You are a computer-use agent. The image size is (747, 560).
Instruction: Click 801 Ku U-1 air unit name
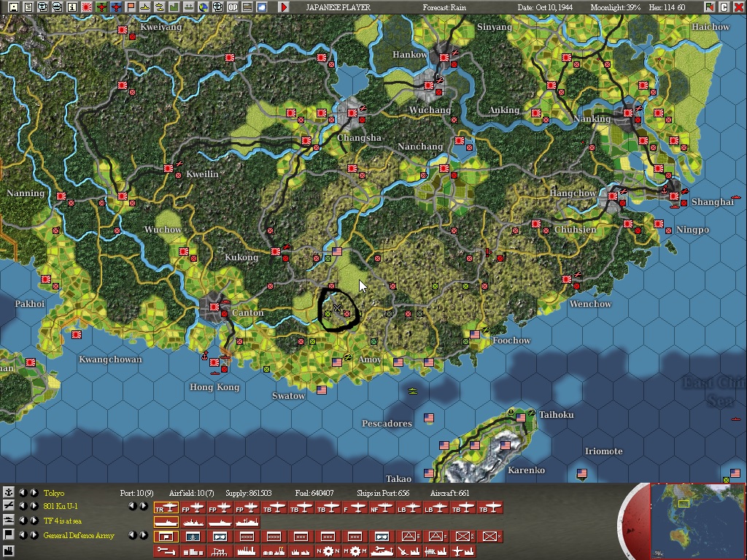61,506
